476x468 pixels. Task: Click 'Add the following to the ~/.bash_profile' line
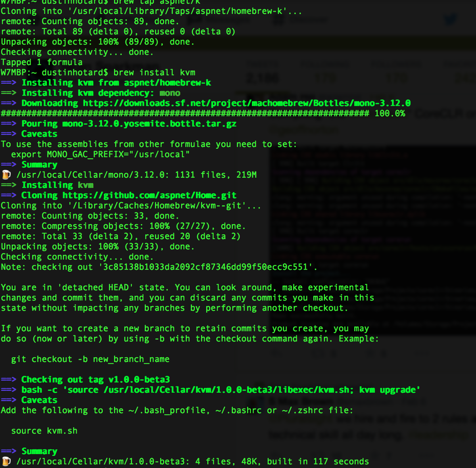[x=177, y=410]
